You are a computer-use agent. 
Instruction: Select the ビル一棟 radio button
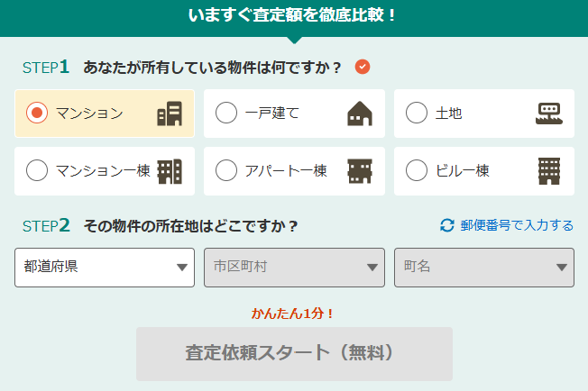[x=417, y=170]
